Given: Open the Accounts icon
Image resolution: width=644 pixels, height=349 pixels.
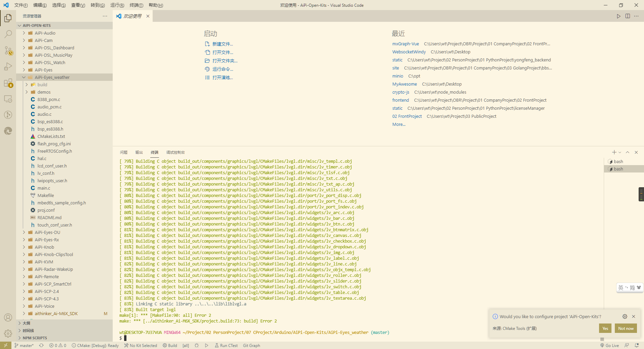Looking at the screenshot, I should pos(8,317).
